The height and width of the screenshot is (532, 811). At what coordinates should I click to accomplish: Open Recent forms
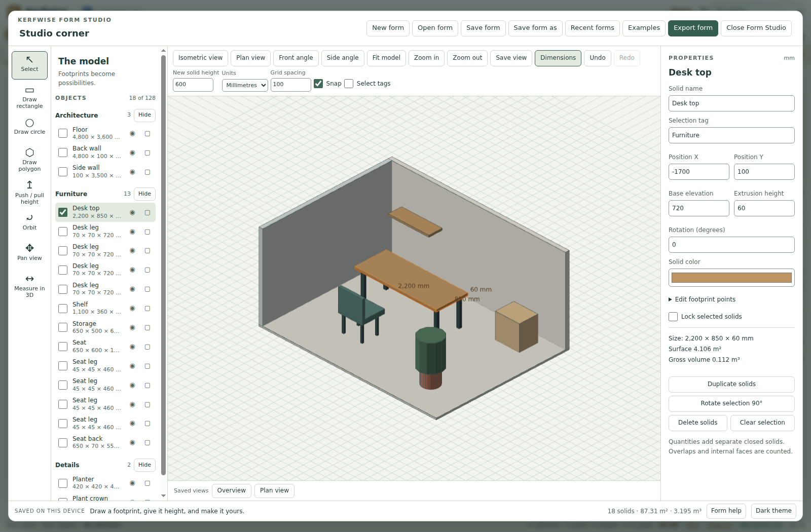[x=592, y=28]
